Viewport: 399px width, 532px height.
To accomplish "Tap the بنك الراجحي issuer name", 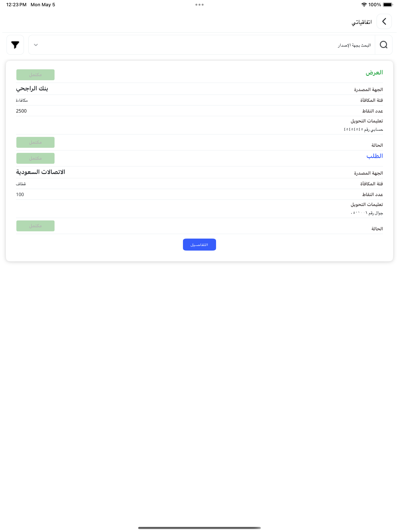I will tap(32, 89).
